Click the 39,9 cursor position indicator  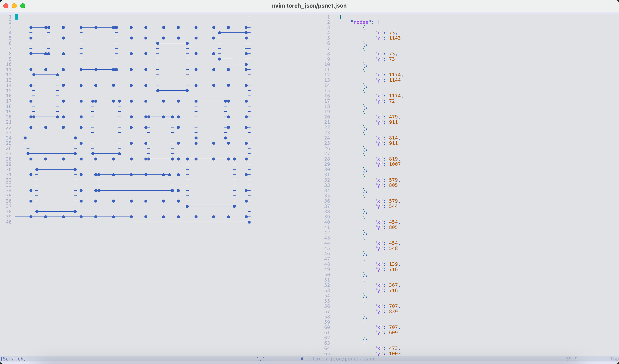tap(571, 359)
